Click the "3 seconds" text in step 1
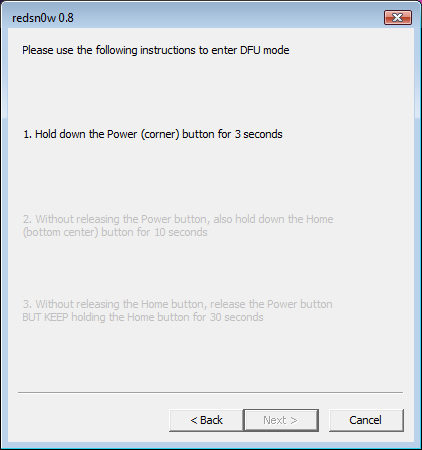This screenshot has height=450, width=422. tap(258, 134)
